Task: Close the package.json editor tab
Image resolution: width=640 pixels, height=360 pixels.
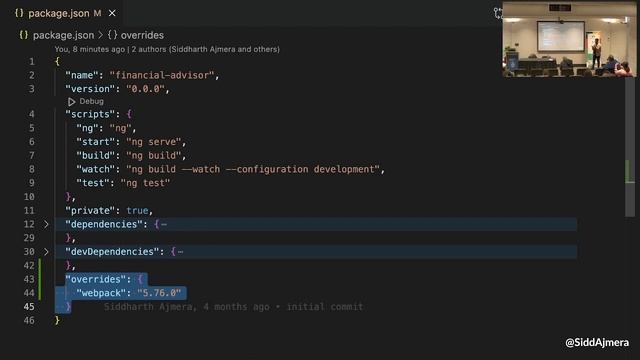Action: (x=112, y=13)
